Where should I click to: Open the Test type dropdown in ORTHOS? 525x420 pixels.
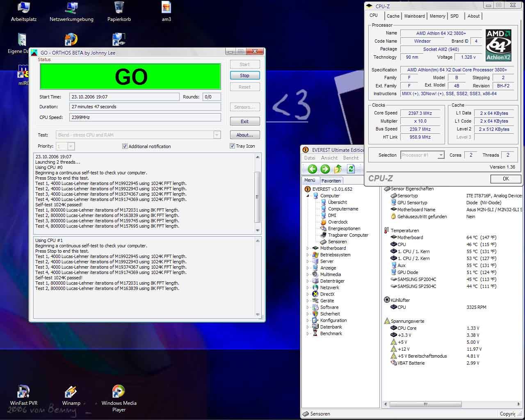coord(217,135)
